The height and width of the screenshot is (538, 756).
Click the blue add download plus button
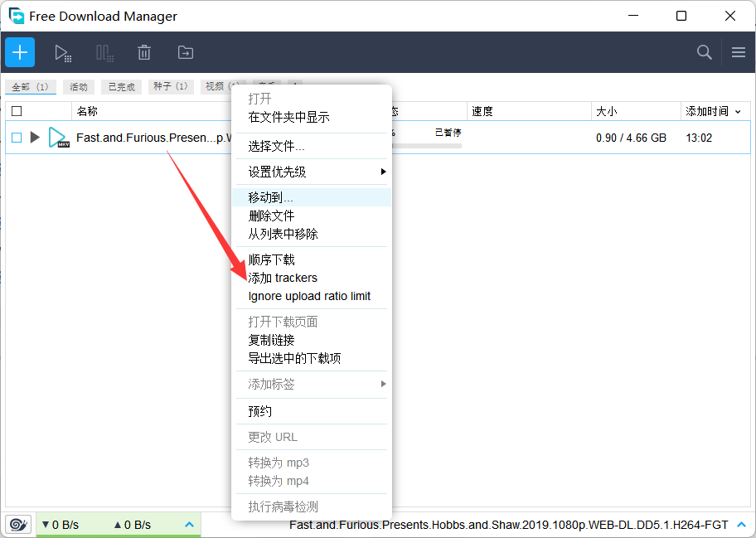coord(20,52)
